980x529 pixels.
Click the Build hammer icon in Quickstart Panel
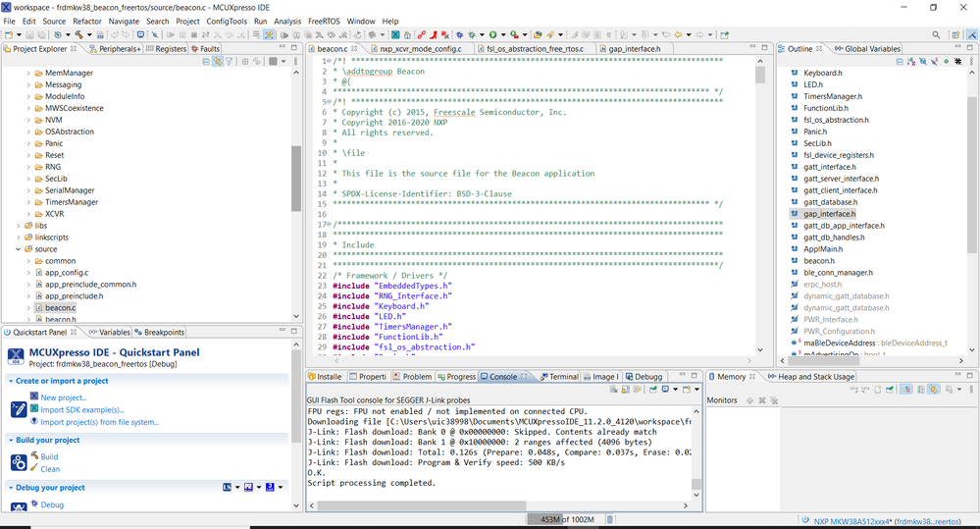click(35, 455)
